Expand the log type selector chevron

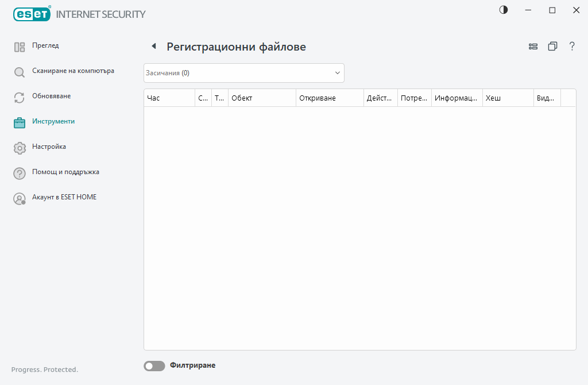(337, 73)
